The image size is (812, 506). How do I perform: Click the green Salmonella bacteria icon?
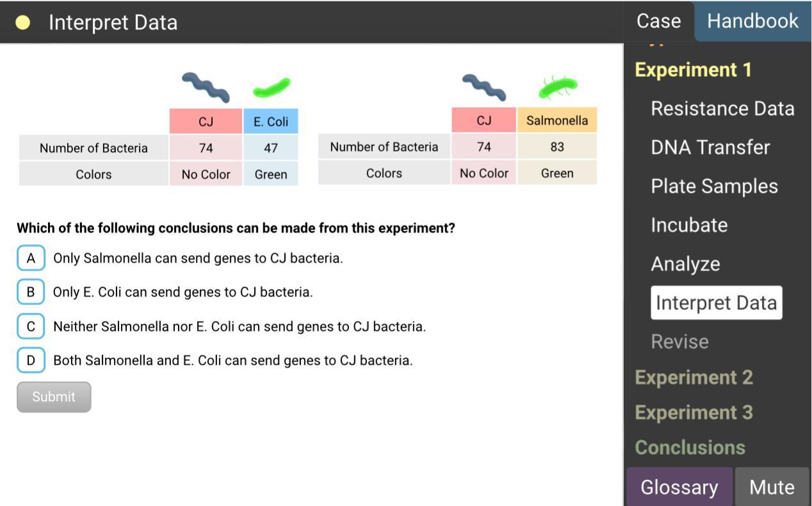[557, 86]
